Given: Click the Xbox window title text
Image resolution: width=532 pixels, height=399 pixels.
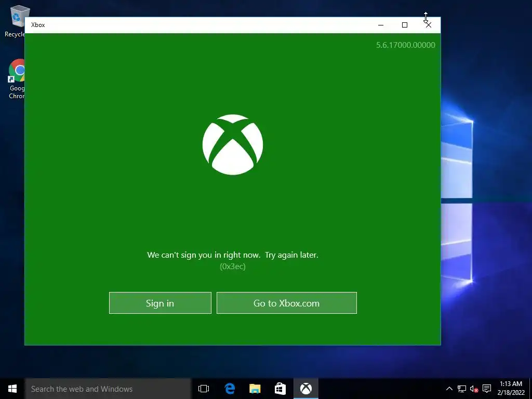Looking at the screenshot, I should tap(38, 25).
